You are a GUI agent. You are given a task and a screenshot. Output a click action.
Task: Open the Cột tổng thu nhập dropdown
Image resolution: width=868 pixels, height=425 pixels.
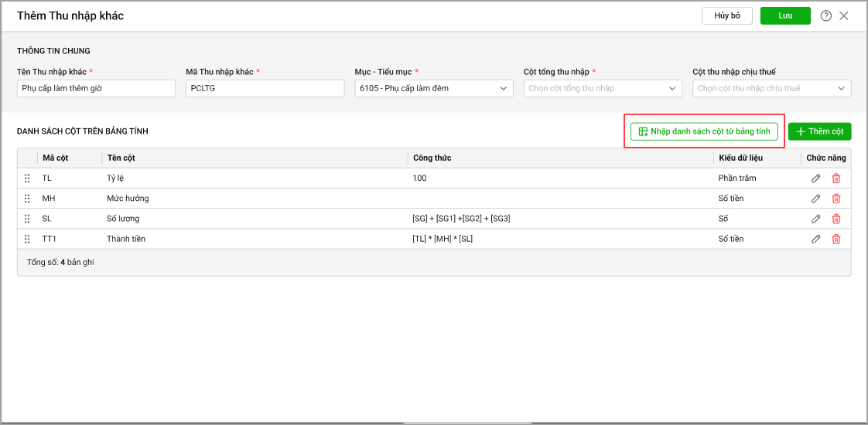pos(602,89)
